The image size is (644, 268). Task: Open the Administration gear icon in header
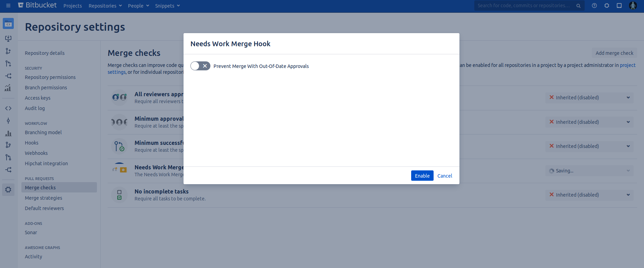pos(607,6)
